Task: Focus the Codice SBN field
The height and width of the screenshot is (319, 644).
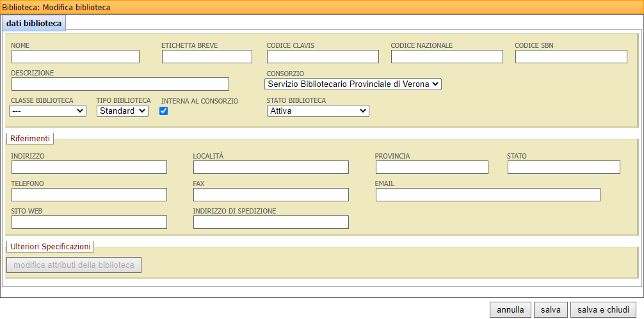Action: 571,57
